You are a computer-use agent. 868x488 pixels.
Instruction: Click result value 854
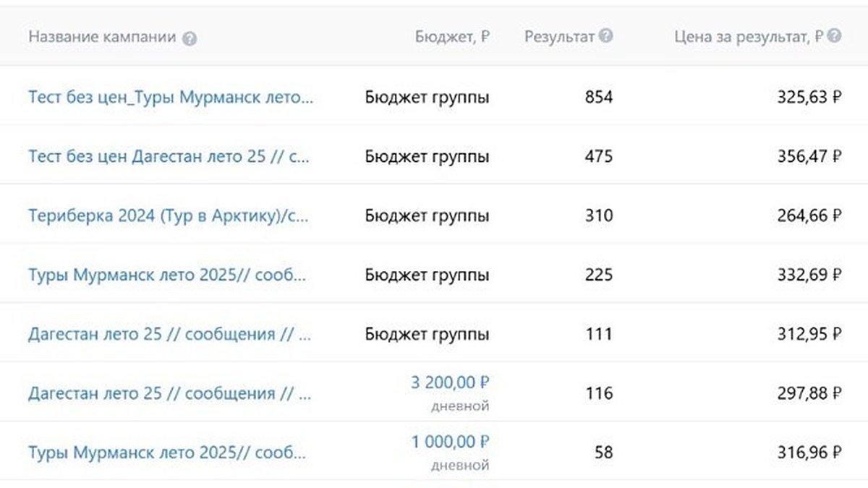click(x=599, y=97)
